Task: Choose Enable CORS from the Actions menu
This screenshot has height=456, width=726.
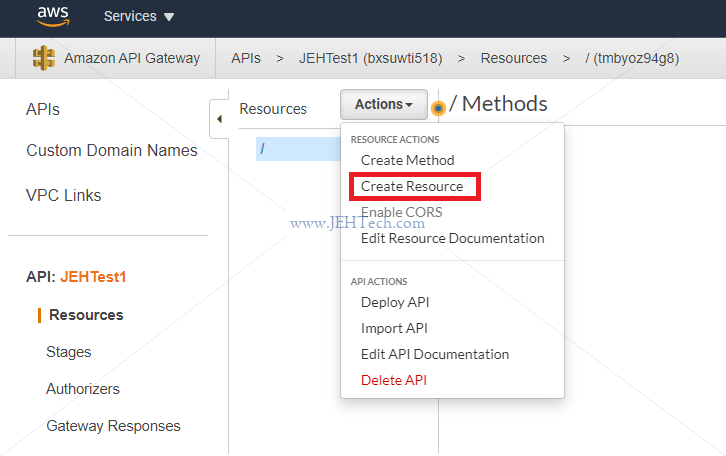Action: 401,212
